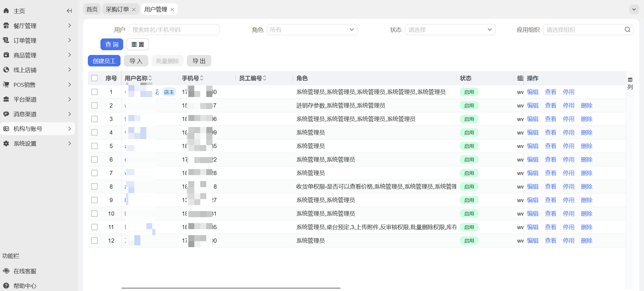
Task: Check the checkbox for row 7
Action: point(94,173)
